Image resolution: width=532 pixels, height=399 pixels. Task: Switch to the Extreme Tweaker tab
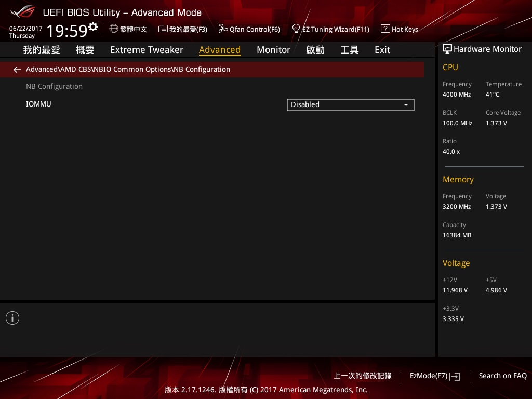(147, 49)
